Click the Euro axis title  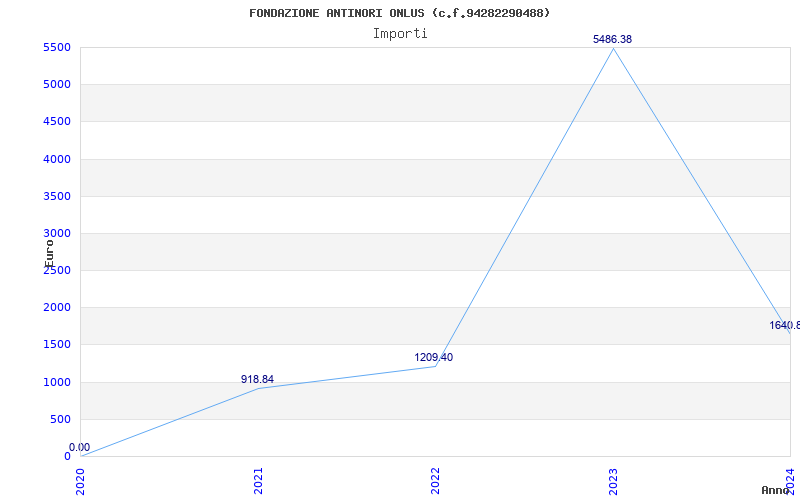pos(49,254)
